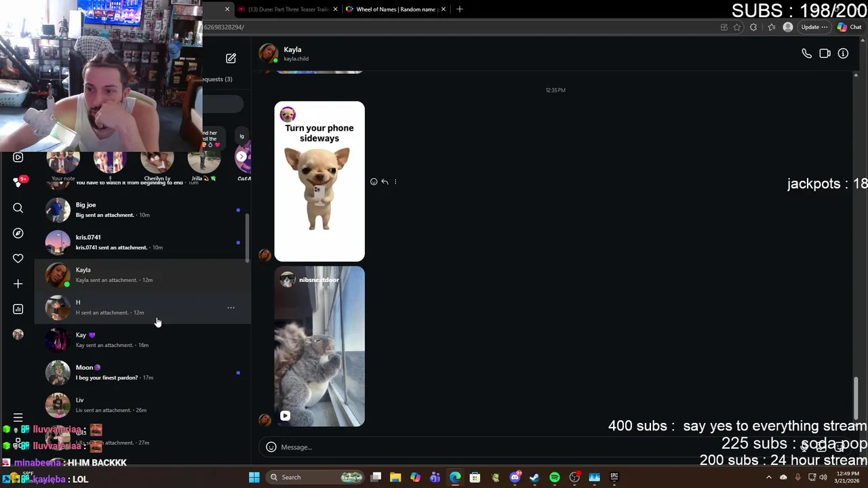Open the Liv conversation
This screenshot has height=488, width=868.
142,405
